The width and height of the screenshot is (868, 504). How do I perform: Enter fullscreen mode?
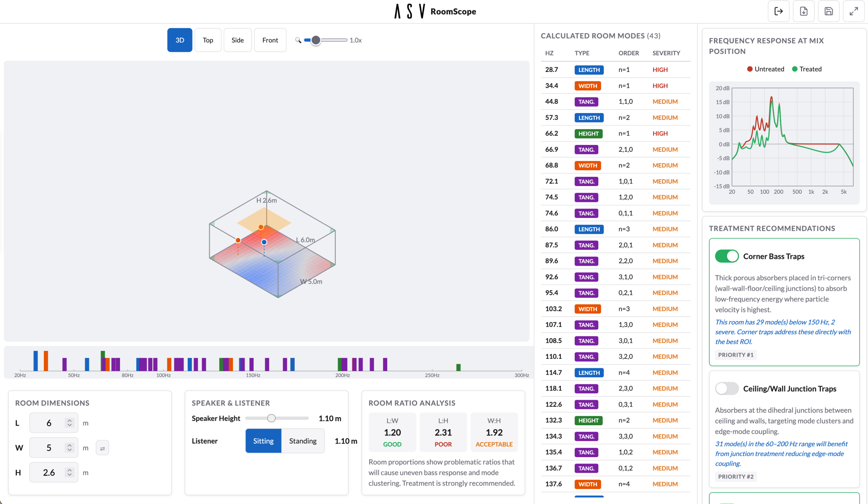pos(854,12)
